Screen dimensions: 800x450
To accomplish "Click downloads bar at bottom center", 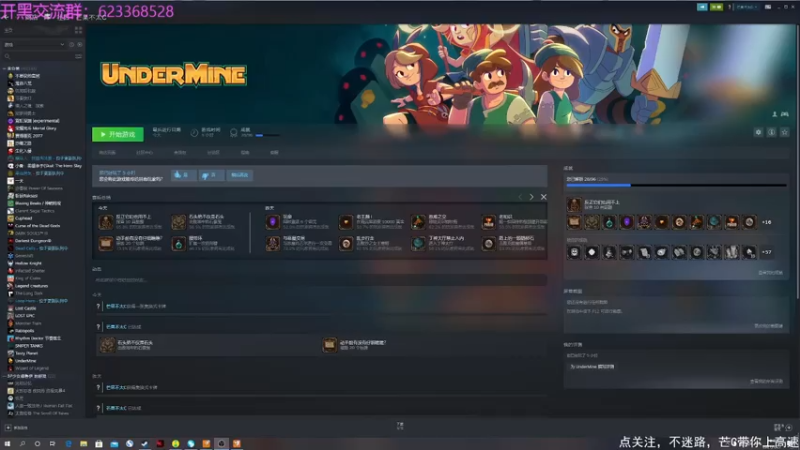I will 400,426.
